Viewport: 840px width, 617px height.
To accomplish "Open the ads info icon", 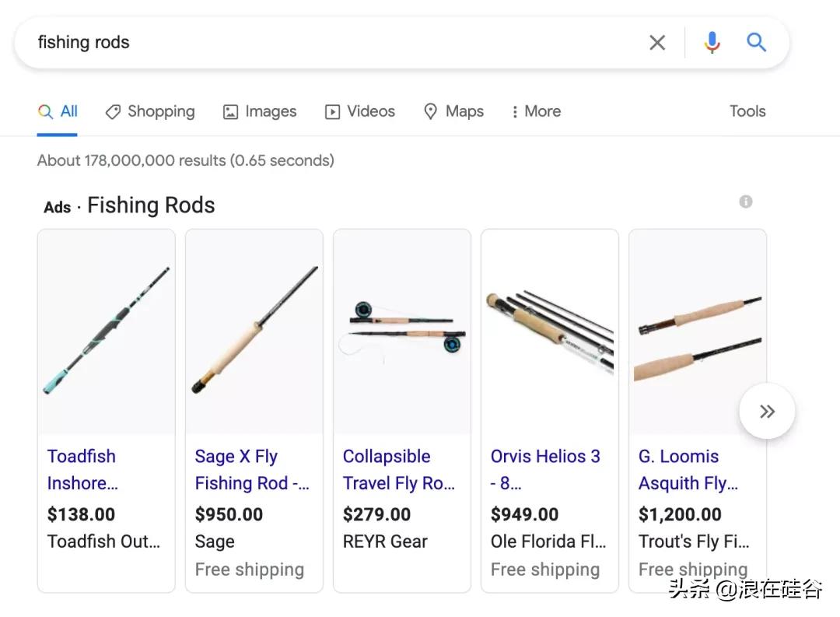I will tap(746, 202).
